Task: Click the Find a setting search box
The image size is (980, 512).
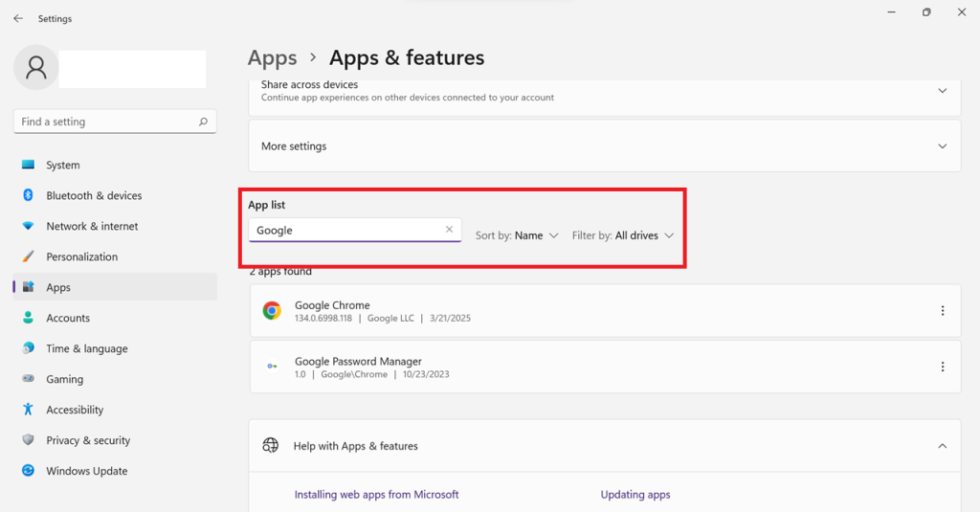Action: [x=115, y=122]
